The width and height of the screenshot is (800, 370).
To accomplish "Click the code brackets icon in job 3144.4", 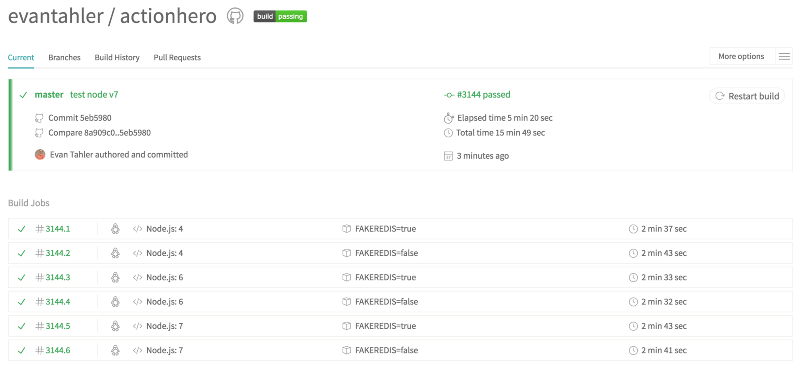I will point(137,302).
